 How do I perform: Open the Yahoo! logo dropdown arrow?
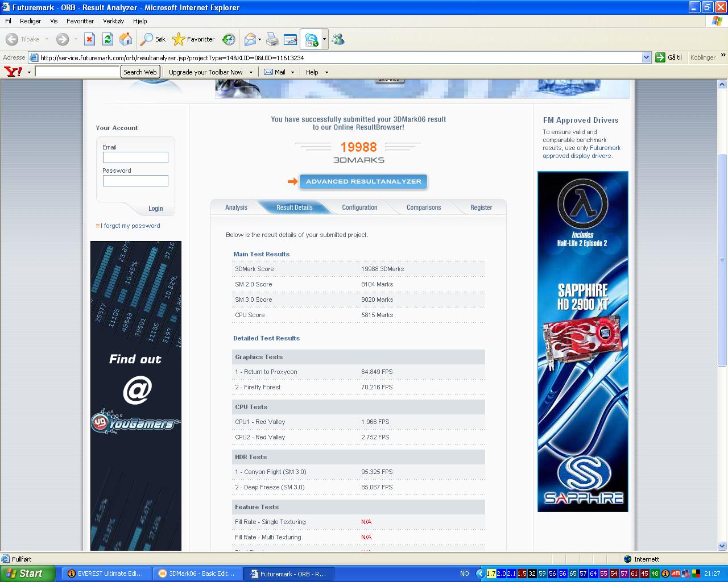[28, 72]
